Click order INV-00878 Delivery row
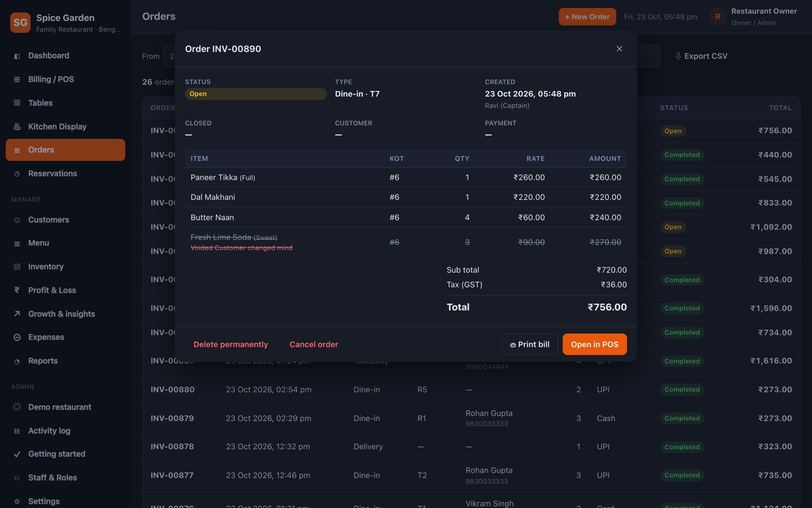The height and width of the screenshot is (508, 812). (x=471, y=447)
